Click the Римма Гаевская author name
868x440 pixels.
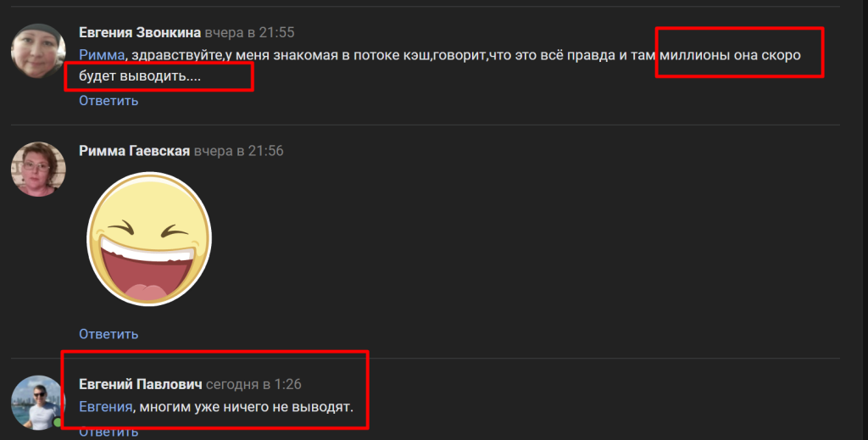pos(134,151)
